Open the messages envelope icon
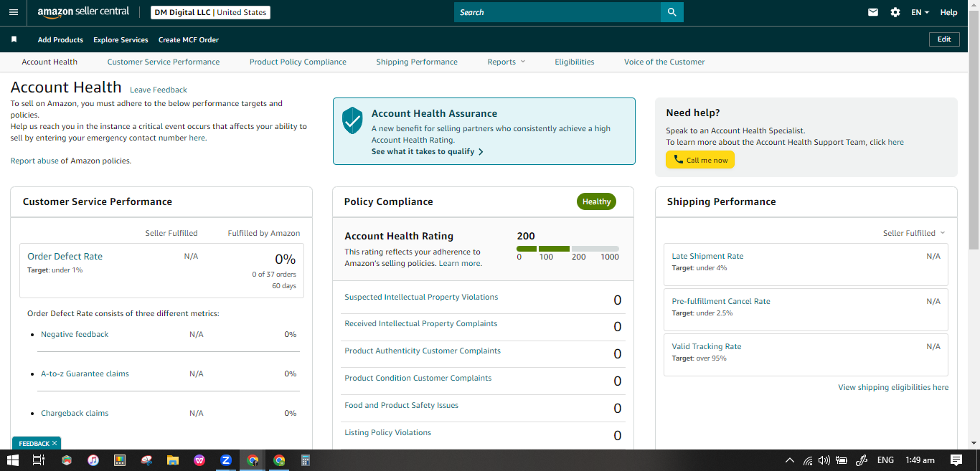 click(873, 12)
